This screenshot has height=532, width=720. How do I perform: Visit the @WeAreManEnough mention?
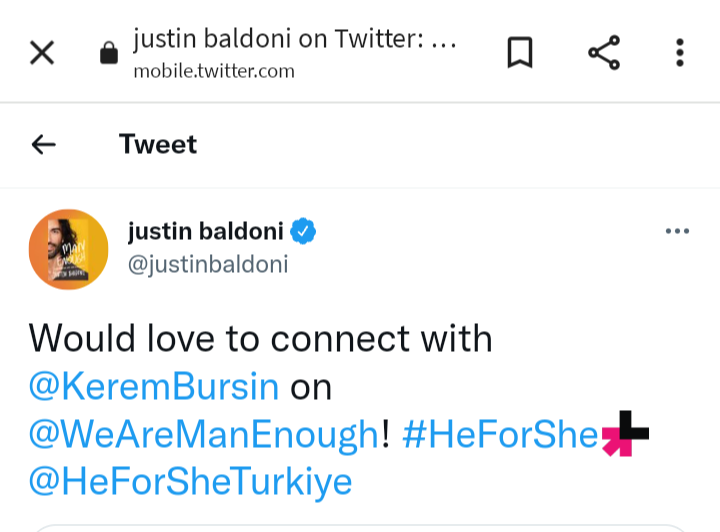204,435
